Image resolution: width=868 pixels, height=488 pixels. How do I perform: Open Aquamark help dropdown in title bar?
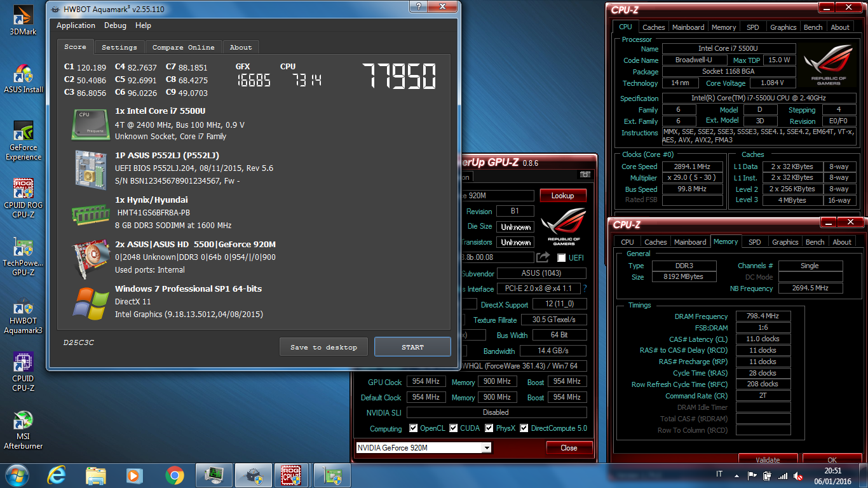(x=417, y=6)
